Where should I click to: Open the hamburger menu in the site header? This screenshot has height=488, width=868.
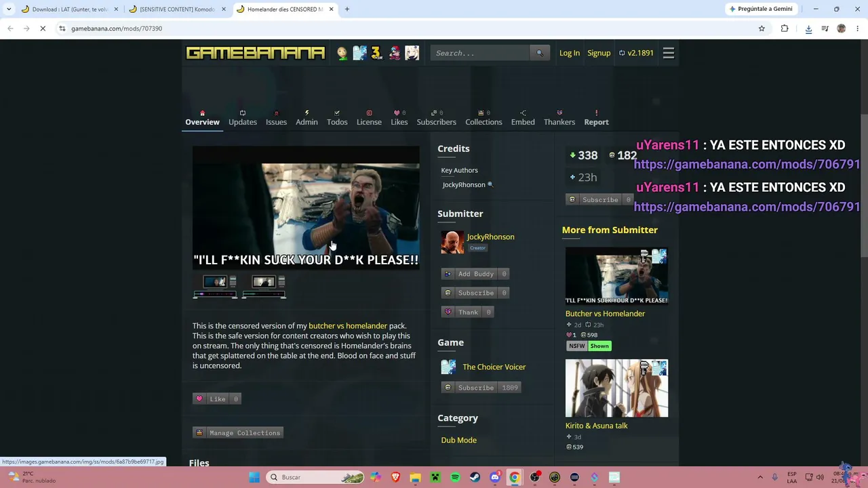tap(669, 53)
